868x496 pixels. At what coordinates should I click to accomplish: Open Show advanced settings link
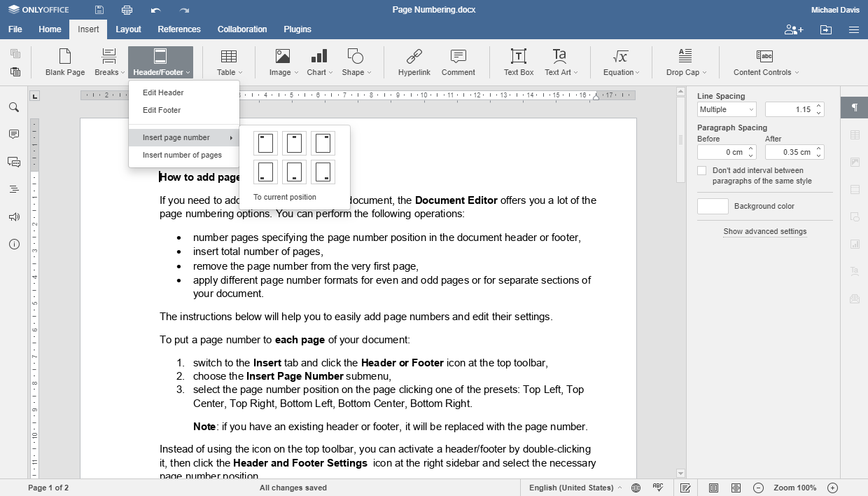[765, 231]
